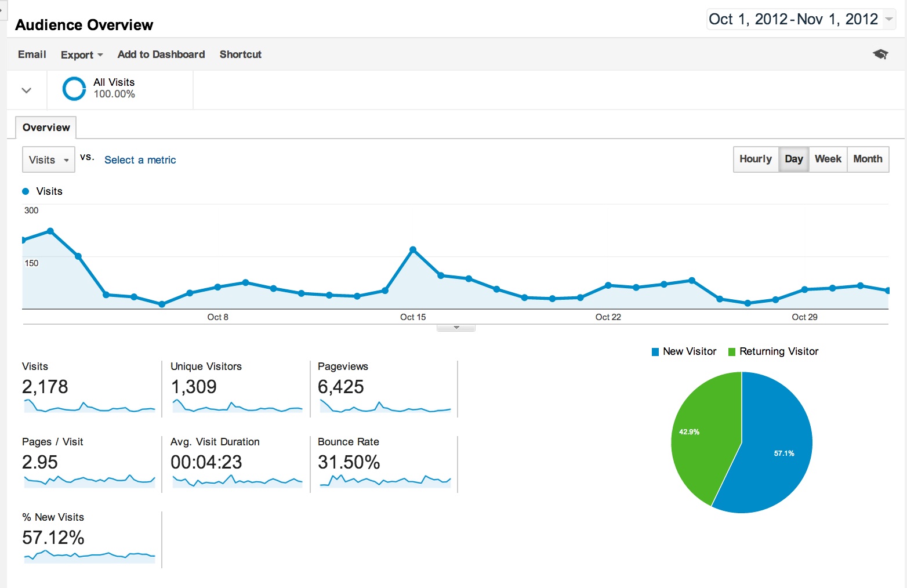Open the Visits metric dropdown

[x=49, y=160]
